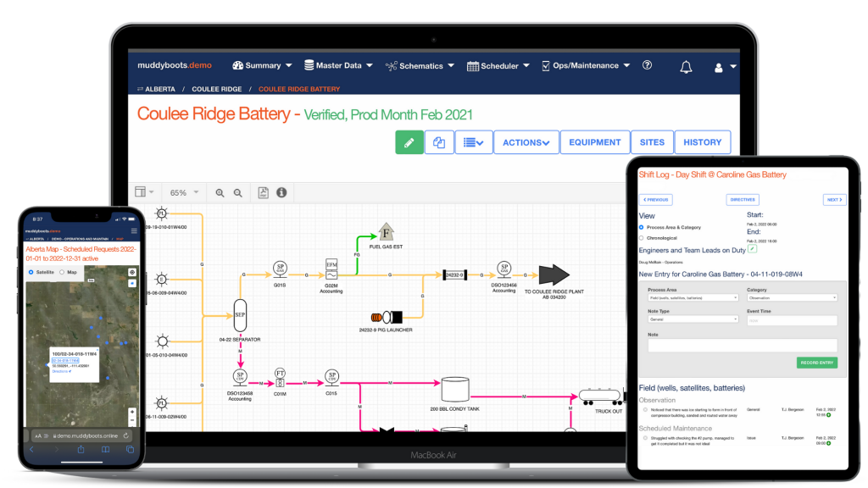Image resolution: width=868 pixels, height=488 pixels.
Task: Select the G01S sample point symbol
Action: pos(280,269)
